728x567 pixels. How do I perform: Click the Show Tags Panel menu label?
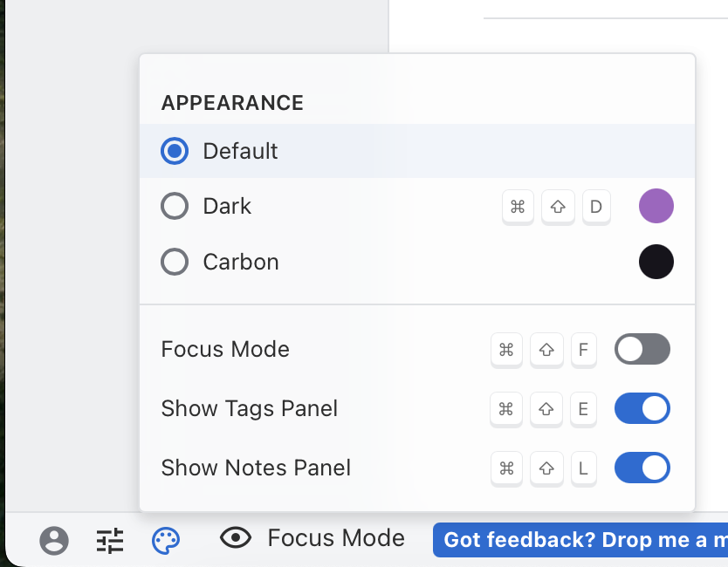coord(250,408)
